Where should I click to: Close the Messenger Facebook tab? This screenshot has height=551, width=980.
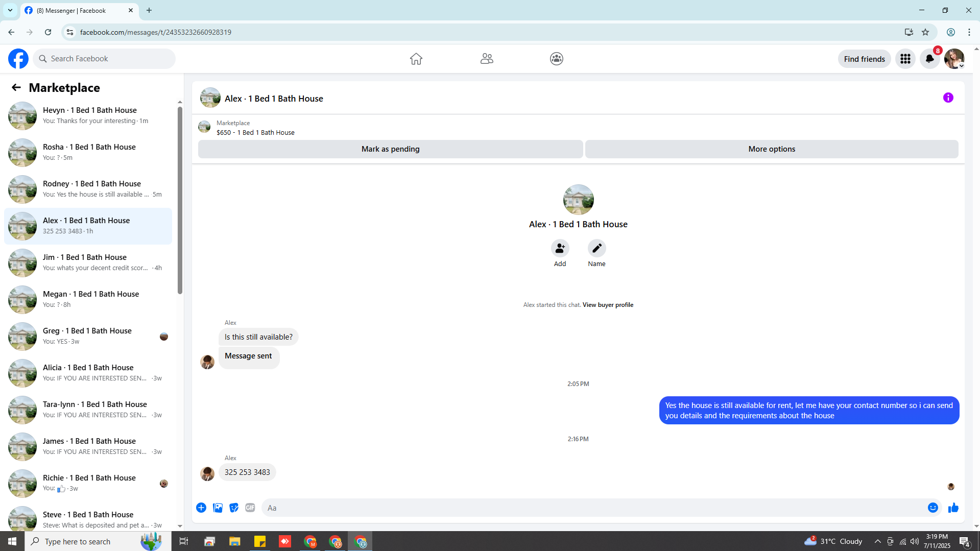pyautogui.click(x=131, y=10)
